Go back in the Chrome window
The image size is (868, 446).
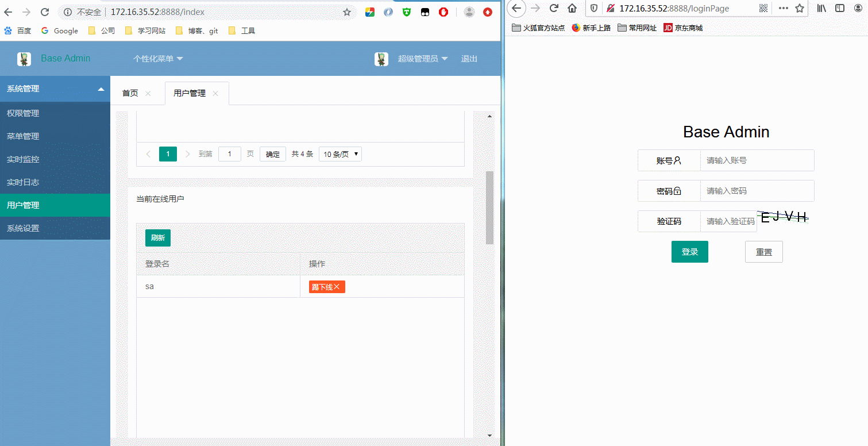coord(8,12)
